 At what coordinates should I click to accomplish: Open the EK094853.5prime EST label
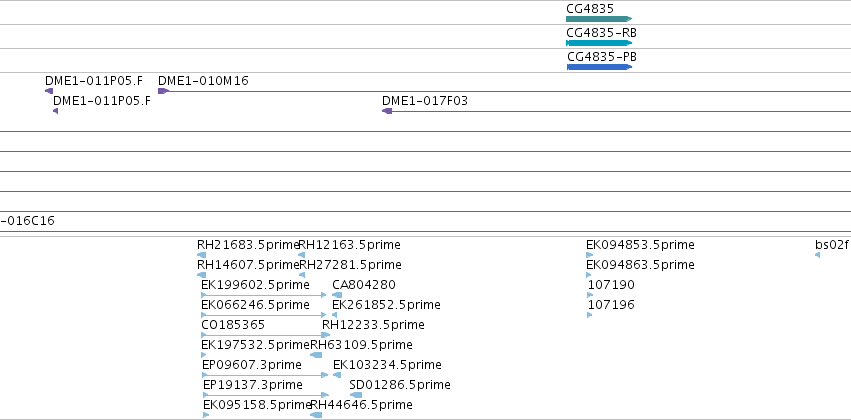click(640, 245)
